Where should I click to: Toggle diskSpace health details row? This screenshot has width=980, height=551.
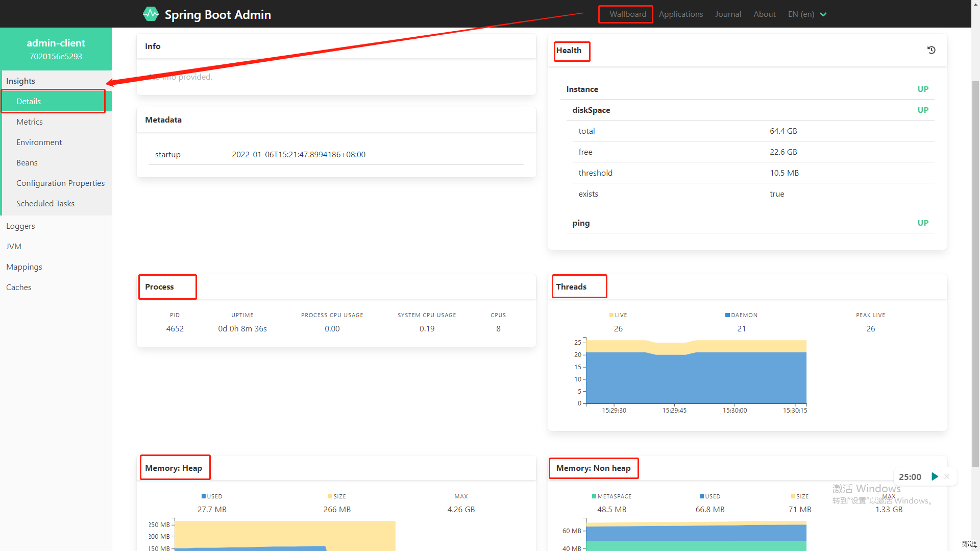click(x=750, y=110)
